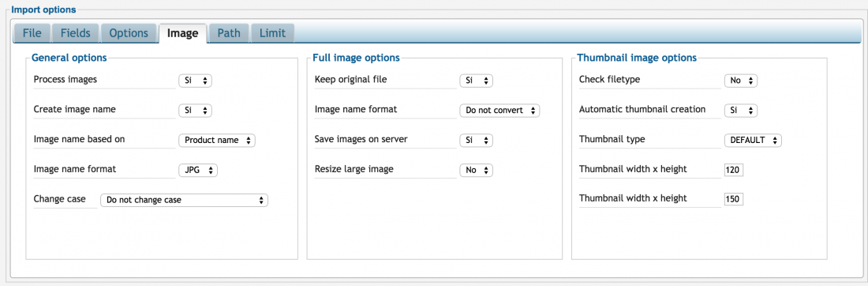Open the Automatic thumbnail creation dropdown

point(741,111)
